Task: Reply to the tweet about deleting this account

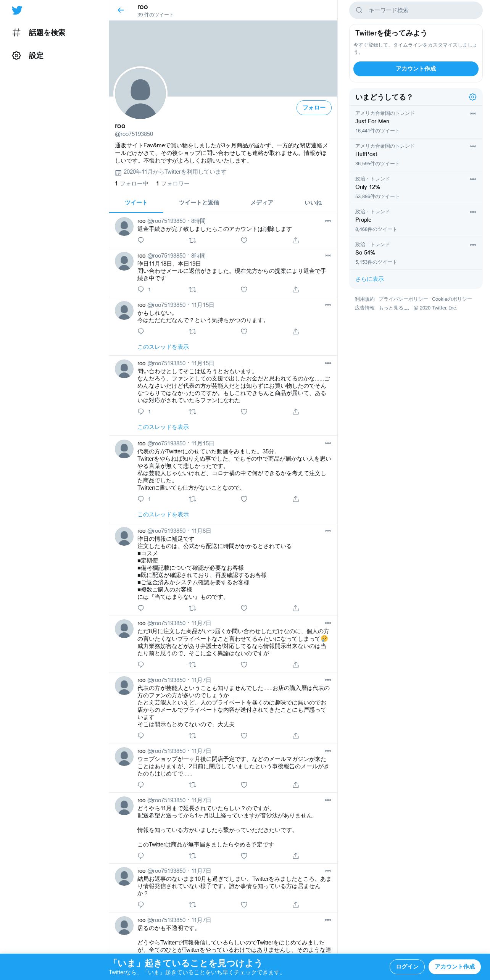Action: click(x=141, y=240)
